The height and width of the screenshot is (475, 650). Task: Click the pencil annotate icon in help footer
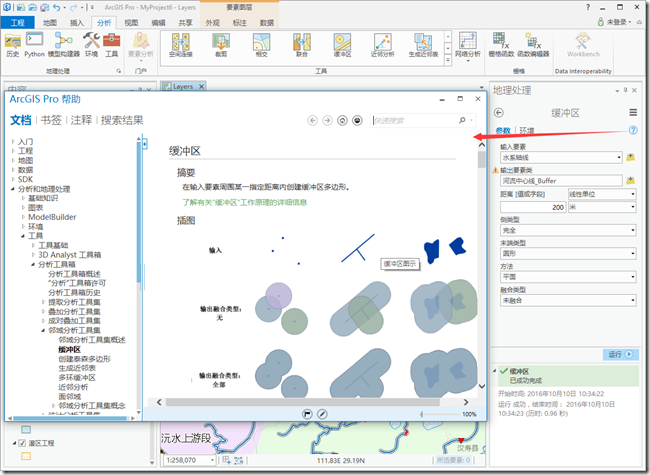[x=322, y=414]
